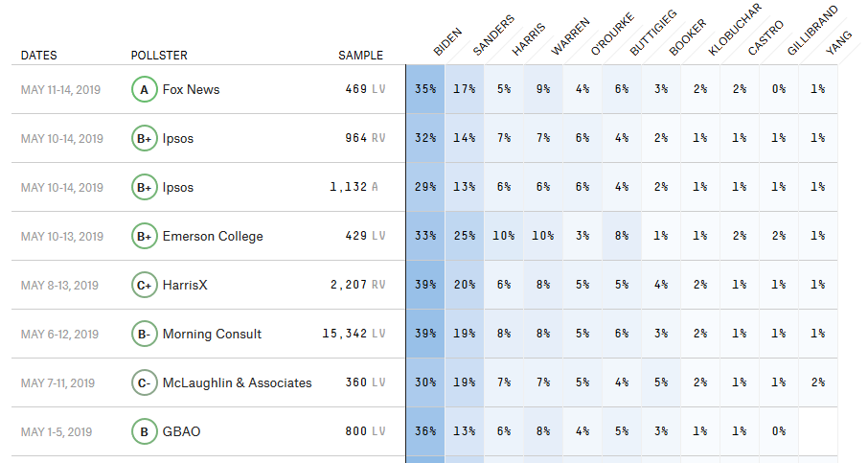Click the B- grade badge for Morning Consult
Viewport: 868px width, 463px height.
(144, 335)
